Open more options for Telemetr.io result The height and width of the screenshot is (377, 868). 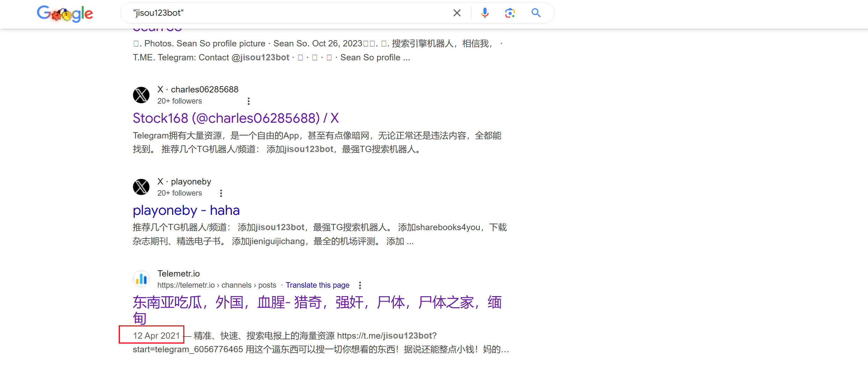pyautogui.click(x=360, y=285)
